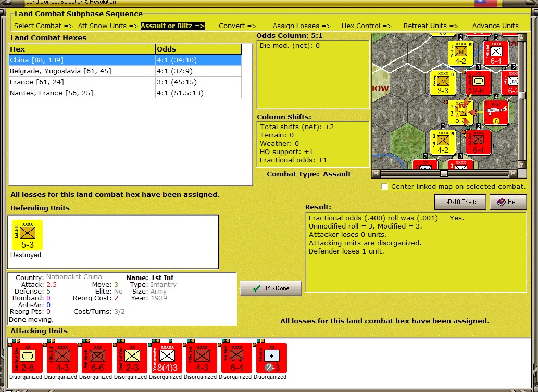538x392 pixels.
Task: Click map horizontal scrollbar left arrow
Action: [376, 173]
